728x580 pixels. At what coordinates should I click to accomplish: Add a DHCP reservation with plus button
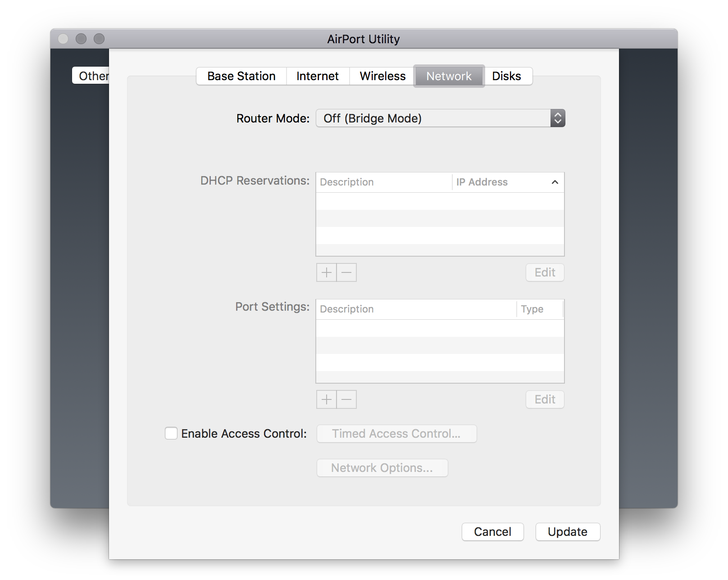(x=327, y=272)
